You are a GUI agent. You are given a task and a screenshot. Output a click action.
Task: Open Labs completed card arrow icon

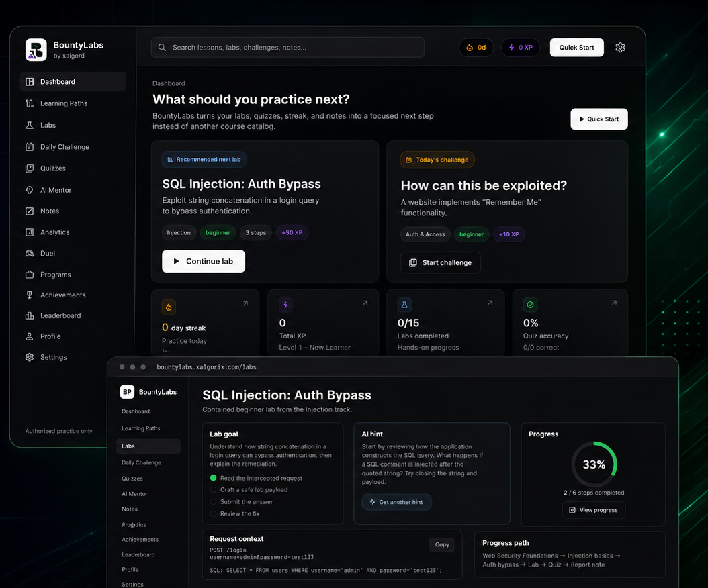(x=490, y=303)
